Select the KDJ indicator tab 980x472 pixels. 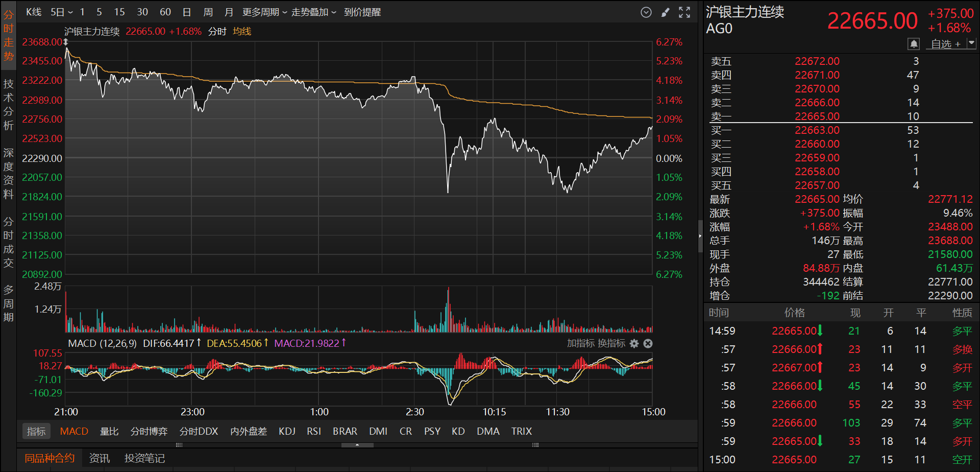pos(287,432)
